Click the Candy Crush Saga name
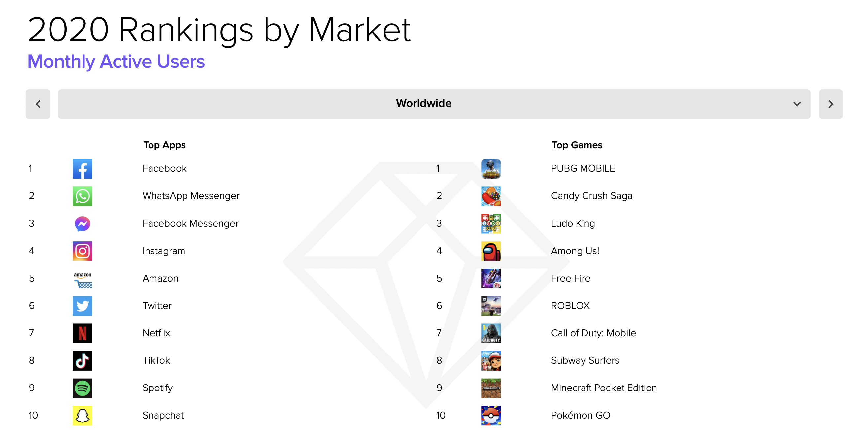Image resolution: width=868 pixels, height=439 pixels. 591,196
